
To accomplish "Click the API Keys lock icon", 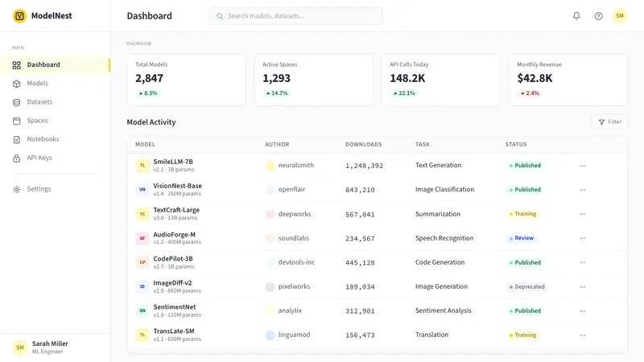I will click(16, 158).
